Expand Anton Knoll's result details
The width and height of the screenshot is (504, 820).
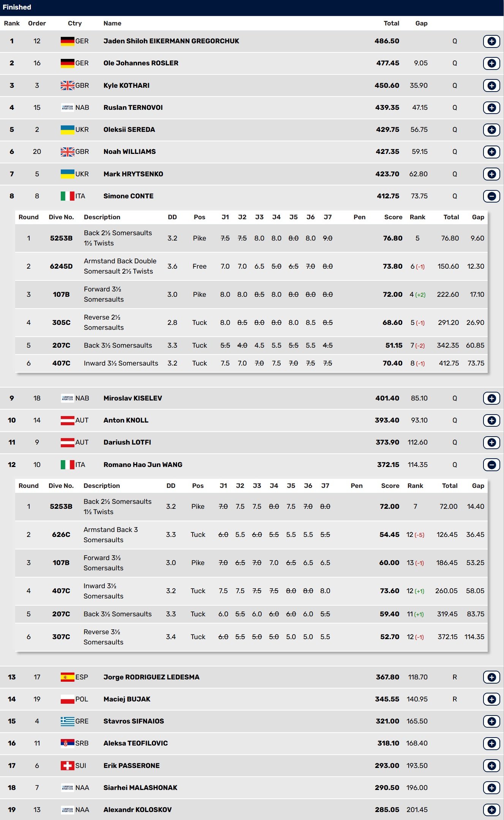491,420
